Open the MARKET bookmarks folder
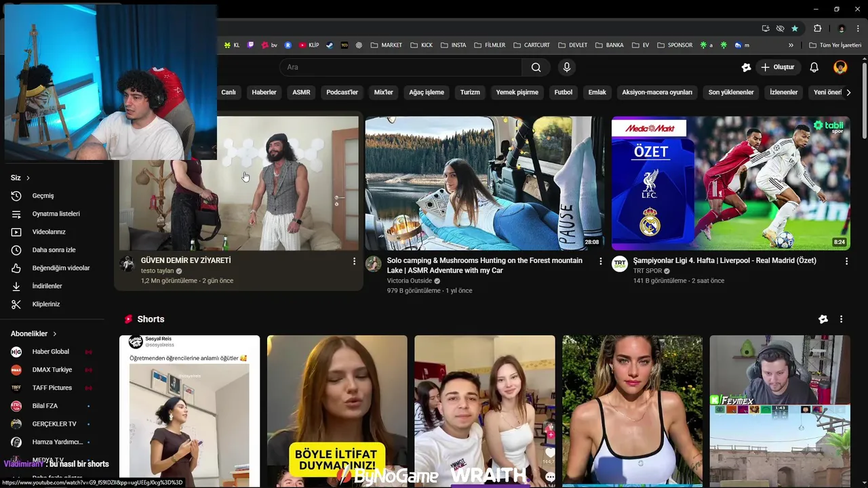 tap(386, 45)
